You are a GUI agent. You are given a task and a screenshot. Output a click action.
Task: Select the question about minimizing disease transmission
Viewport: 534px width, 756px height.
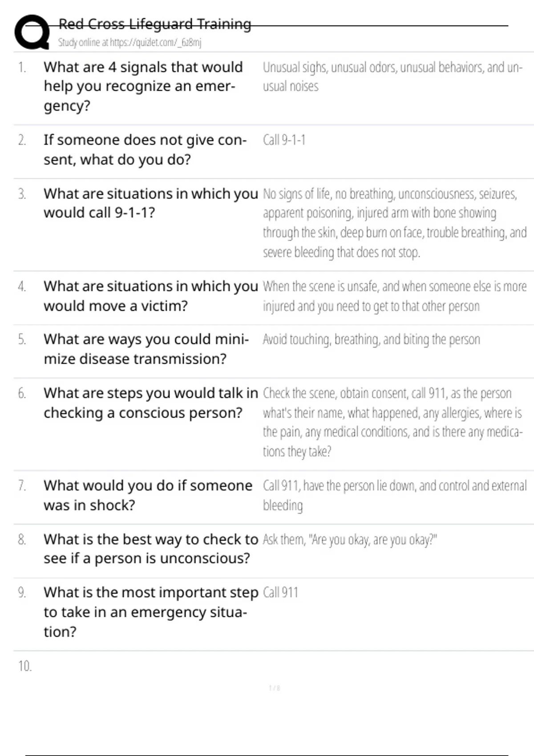[x=146, y=349]
